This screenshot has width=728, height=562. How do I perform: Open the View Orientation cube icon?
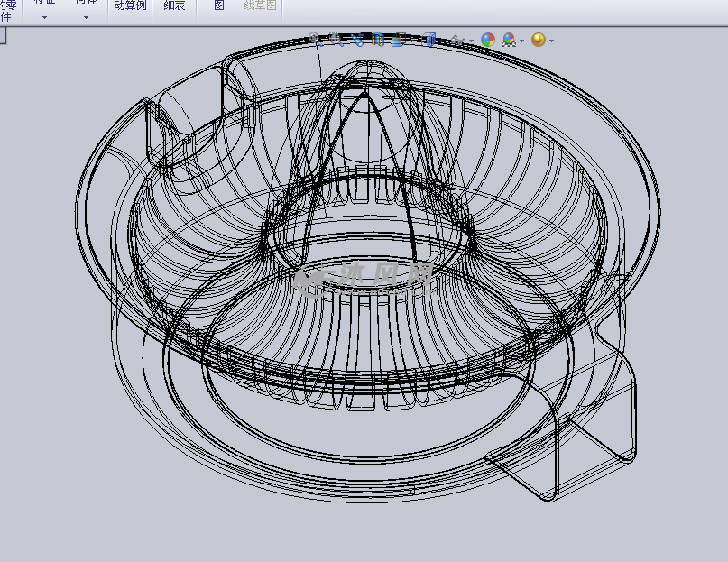(398, 39)
